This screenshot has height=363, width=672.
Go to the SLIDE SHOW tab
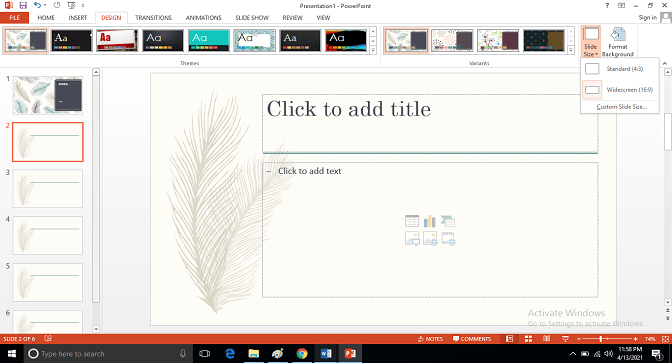point(252,18)
